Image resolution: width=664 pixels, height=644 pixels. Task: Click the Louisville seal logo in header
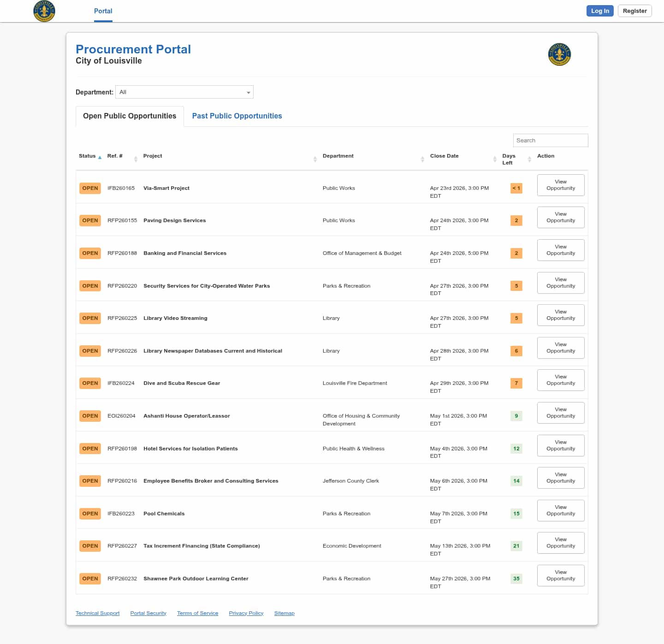44,11
